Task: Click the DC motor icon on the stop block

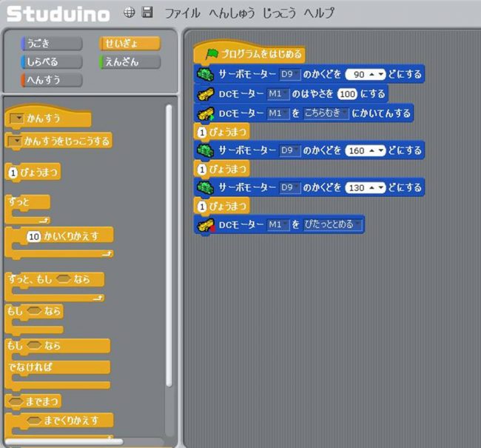Action: (205, 224)
